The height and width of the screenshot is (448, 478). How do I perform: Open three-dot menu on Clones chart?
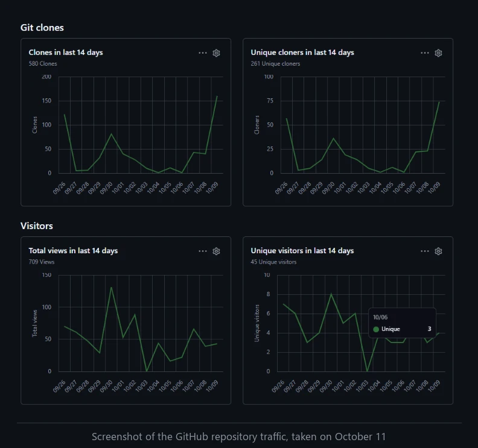[203, 53]
